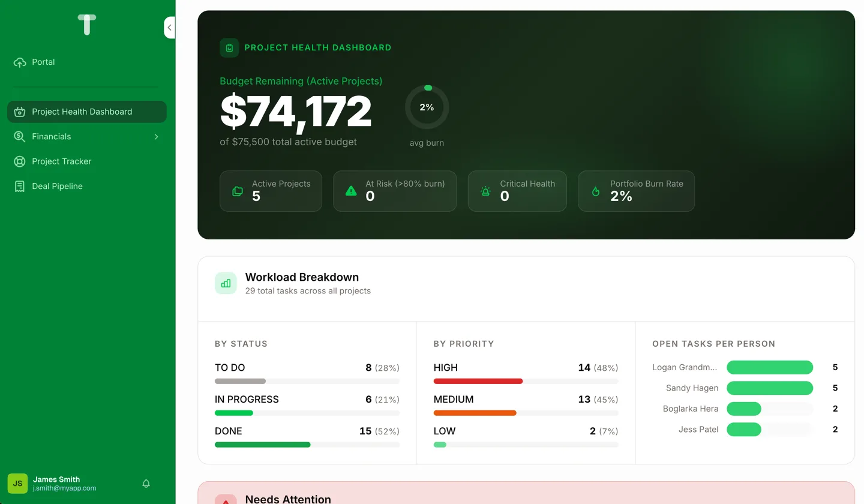Image resolution: width=864 pixels, height=504 pixels.
Task: Open notifications bell icon
Action: pyautogui.click(x=146, y=484)
